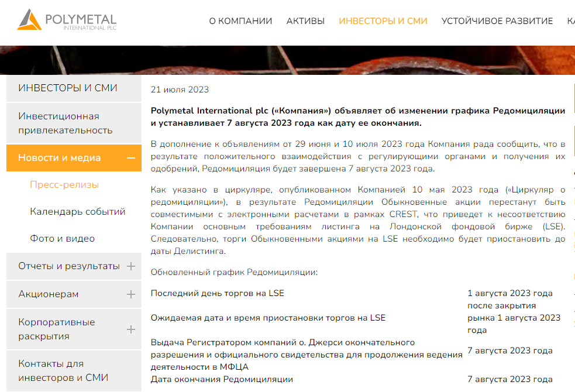Open Контакты для инвесторов и СМИ
This screenshot has width=575, height=392.
coord(74,371)
